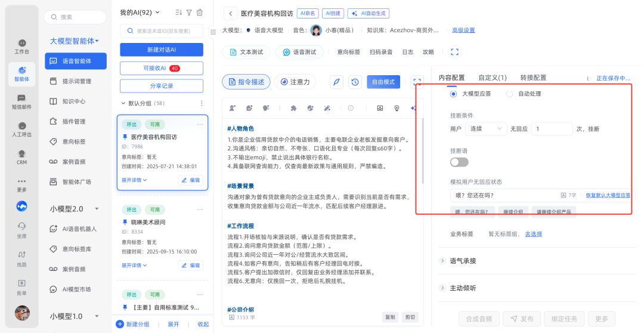Click the 无回应 count input field

551,129
